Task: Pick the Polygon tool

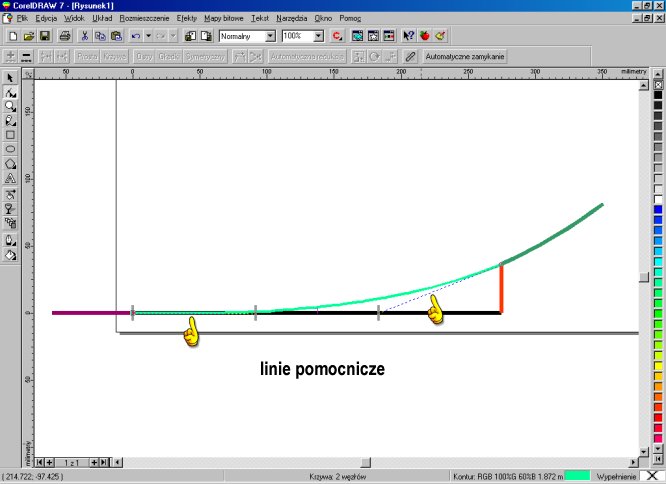Action: coord(10,163)
